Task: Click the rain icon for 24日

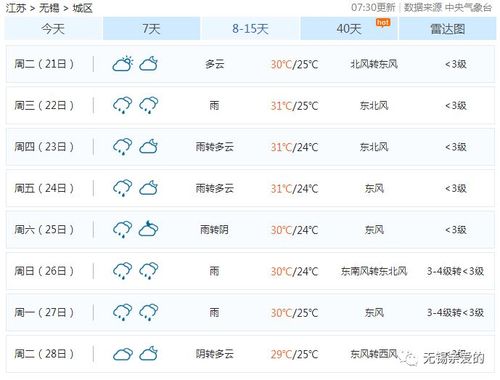Action: pos(123,188)
